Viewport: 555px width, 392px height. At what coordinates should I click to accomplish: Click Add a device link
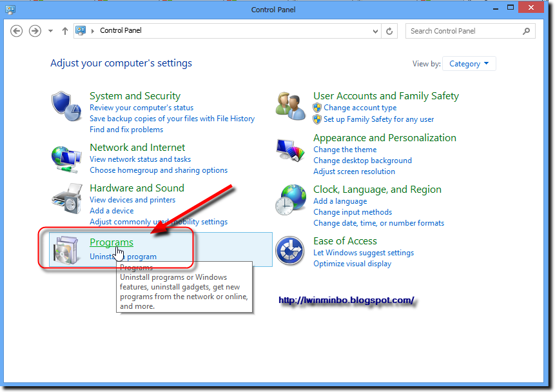(112, 211)
